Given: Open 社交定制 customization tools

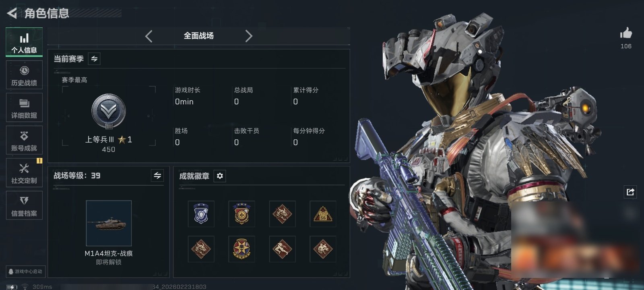Looking at the screenshot, I should [24, 173].
